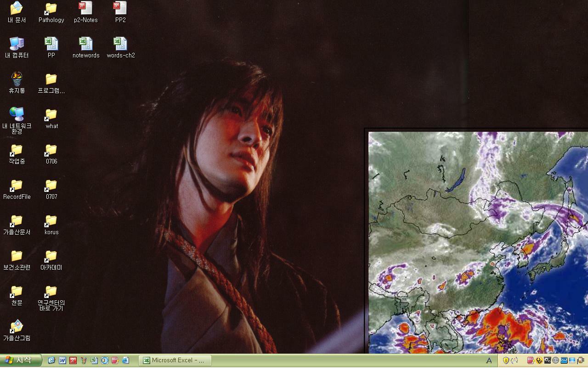Select the PP Excel file icon

[51, 48]
